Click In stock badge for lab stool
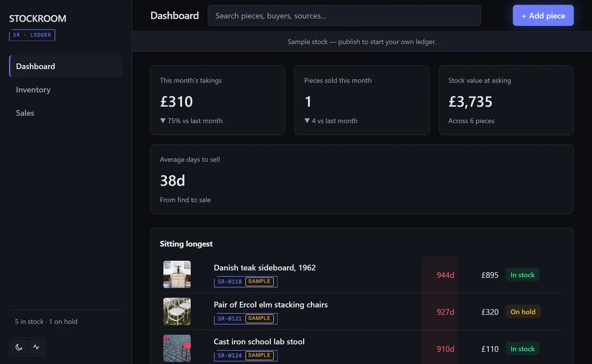The image size is (592, 364). pos(522,349)
